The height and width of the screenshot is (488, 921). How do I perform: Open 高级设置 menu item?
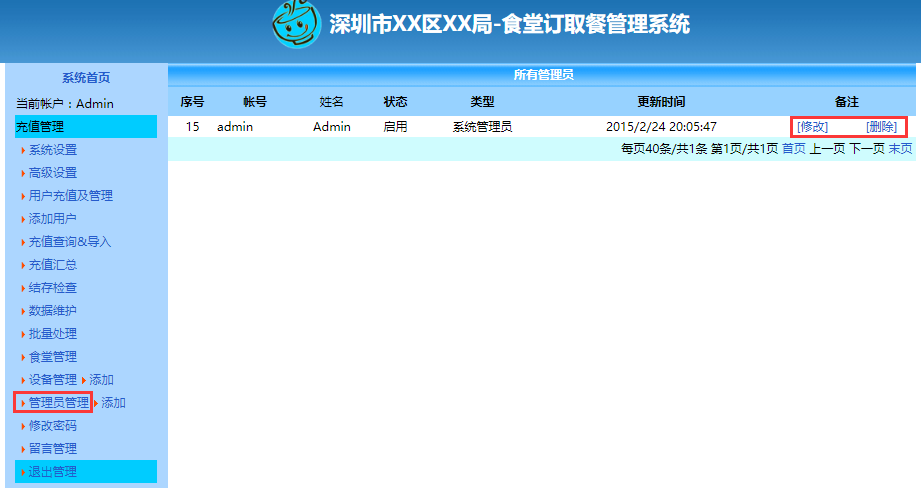(53, 173)
